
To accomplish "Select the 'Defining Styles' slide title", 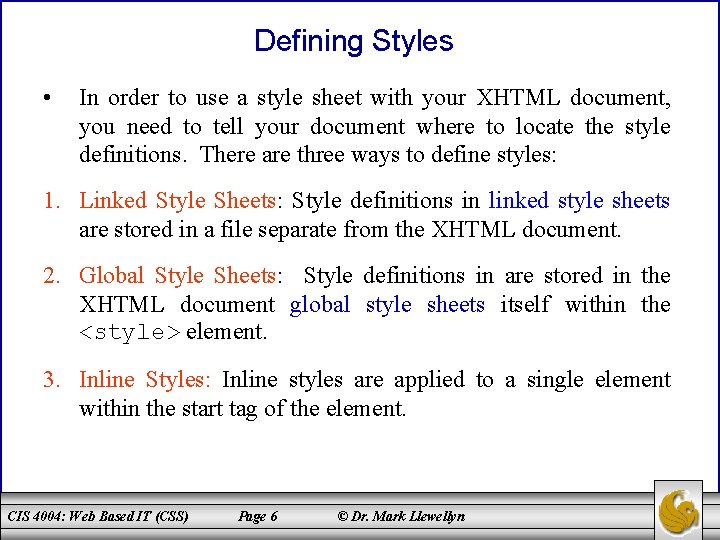I will (354, 41).
